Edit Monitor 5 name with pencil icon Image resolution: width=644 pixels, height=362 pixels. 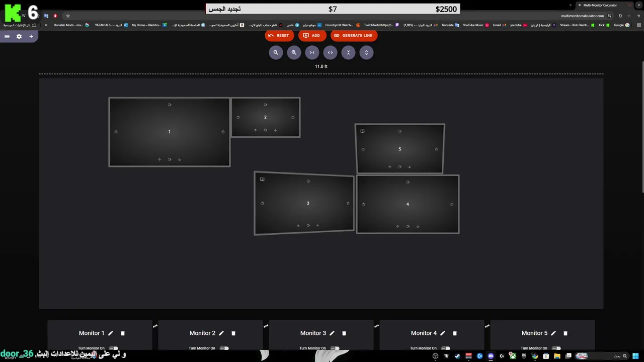click(553, 333)
